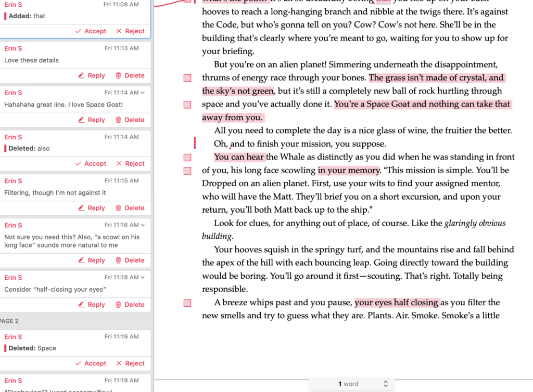Expand chevron on the "Not sure you need this?" comment

[143, 225]
